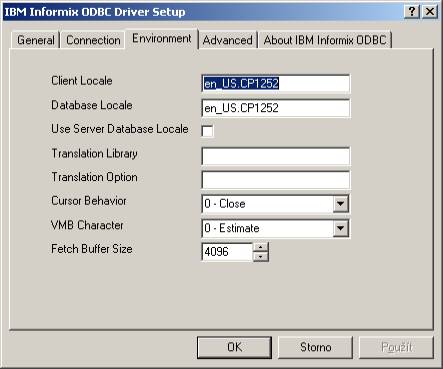Expand the Cursor Behavior dropdown arrow
This screenshot has height=369, width=443.
coord(340,204)
